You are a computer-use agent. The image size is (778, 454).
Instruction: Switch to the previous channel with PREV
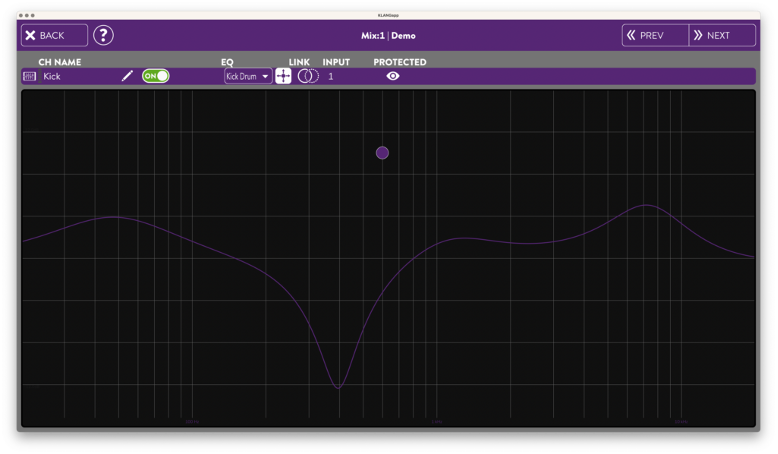coord(655,35)
